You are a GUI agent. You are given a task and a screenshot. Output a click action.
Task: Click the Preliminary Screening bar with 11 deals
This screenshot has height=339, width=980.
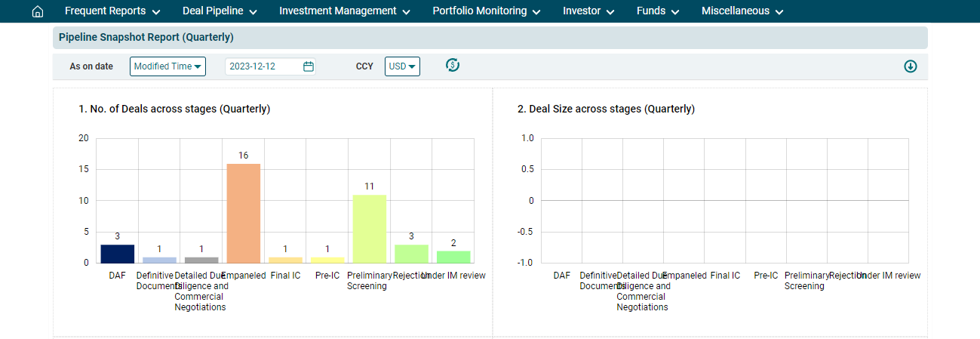tap(370, 229)
